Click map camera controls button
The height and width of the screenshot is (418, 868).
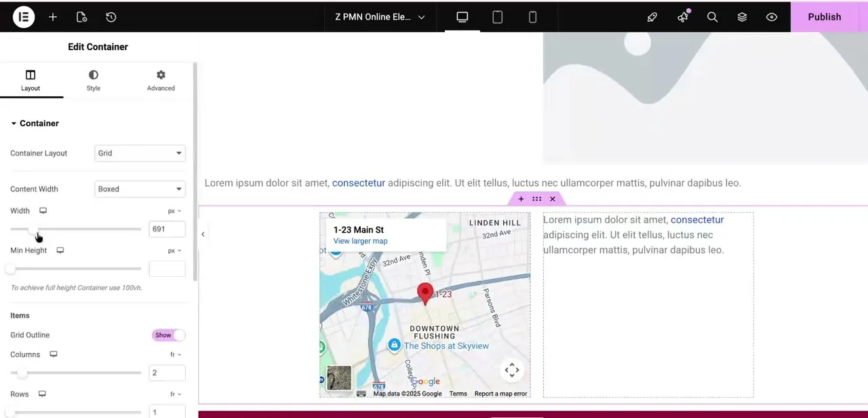pos(512,370)
